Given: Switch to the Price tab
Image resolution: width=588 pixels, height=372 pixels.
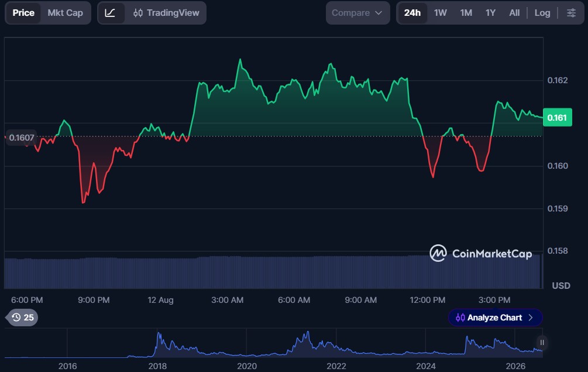Looking at the screenshot, I should tap(23, 13).
